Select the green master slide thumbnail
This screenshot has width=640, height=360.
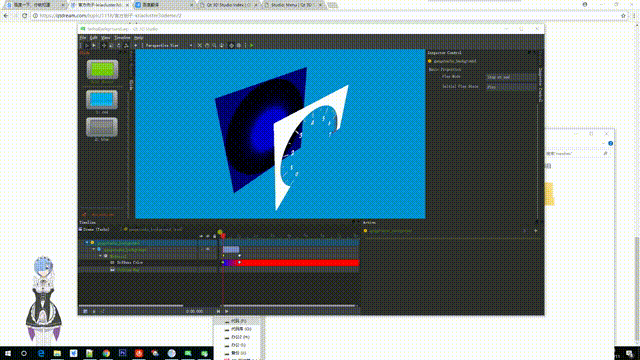pos(102,69)
